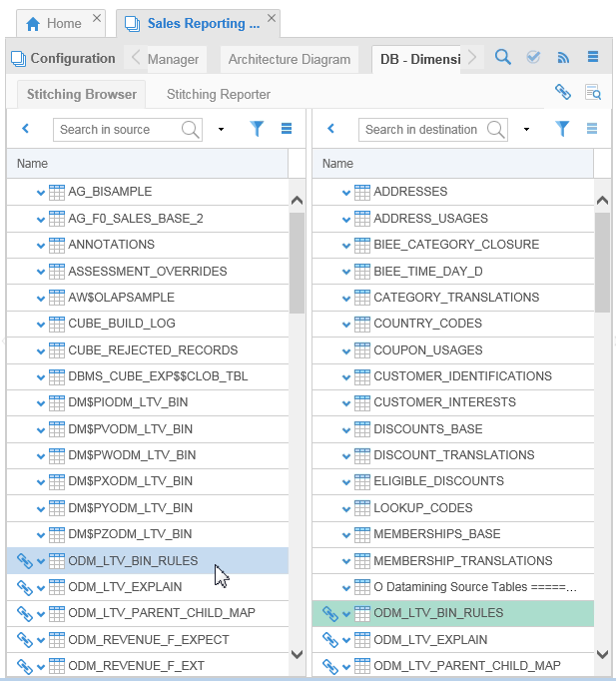Click the source list scroll up arrow

[297, 201]
